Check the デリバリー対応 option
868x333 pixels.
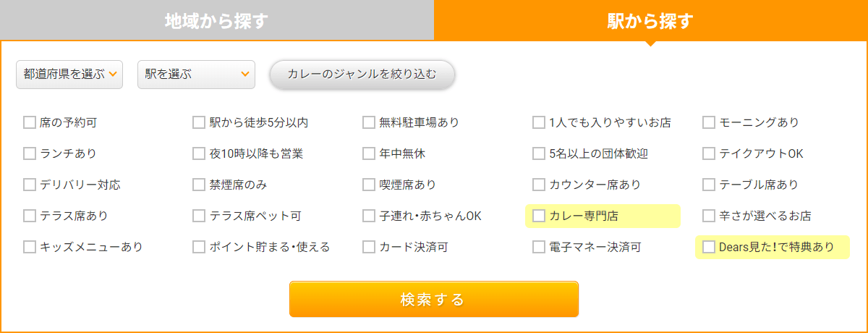pos(30,185)
